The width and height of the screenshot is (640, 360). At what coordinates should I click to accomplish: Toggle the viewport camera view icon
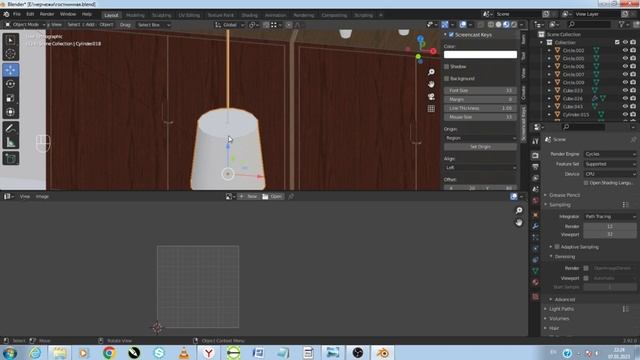pos(431,97)
